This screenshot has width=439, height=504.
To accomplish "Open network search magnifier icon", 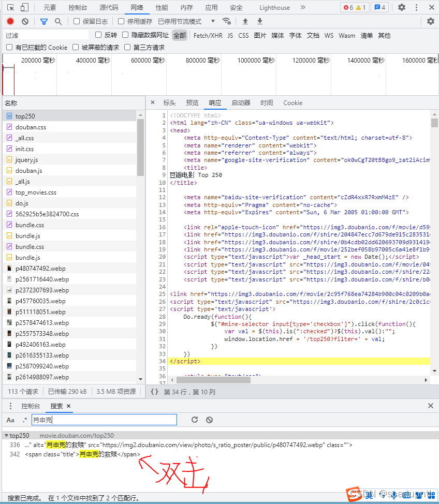I will coord(58,22).
